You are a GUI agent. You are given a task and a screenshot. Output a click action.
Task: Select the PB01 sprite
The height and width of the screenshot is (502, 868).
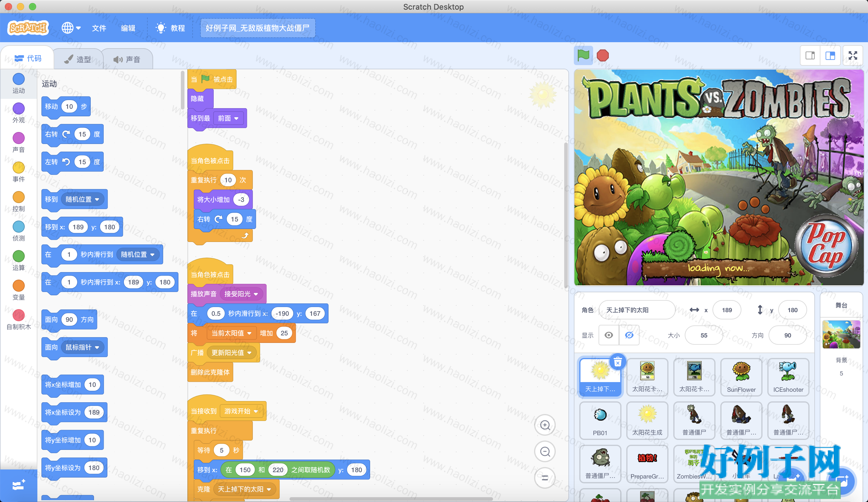point(600,420)
